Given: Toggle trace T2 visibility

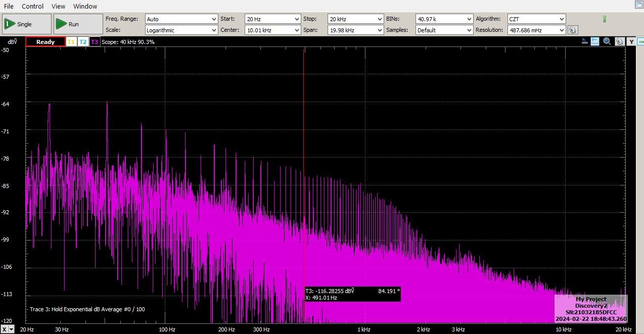Looking at the screenshot, I should pos(83,42).
